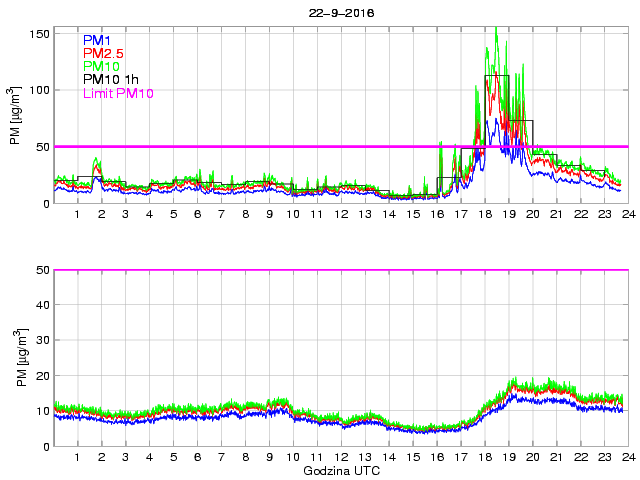Select hour 18 on the bottom chart axis

485,458
